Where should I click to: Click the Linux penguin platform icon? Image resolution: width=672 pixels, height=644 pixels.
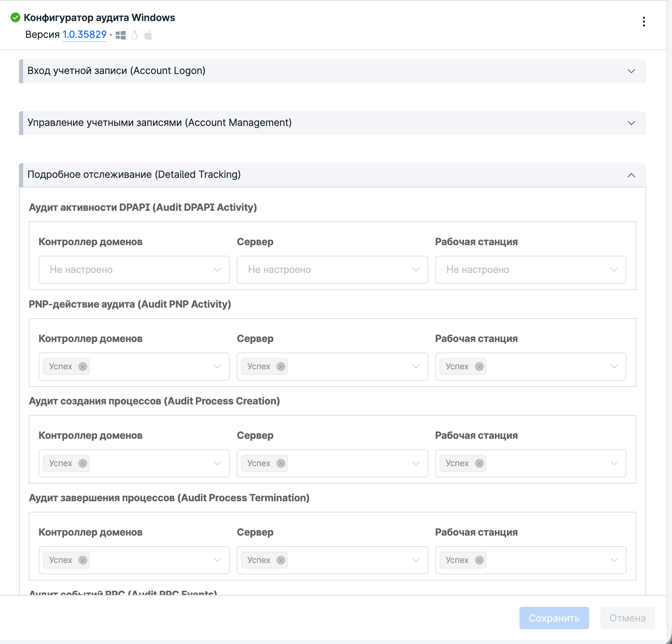[134, 35]
